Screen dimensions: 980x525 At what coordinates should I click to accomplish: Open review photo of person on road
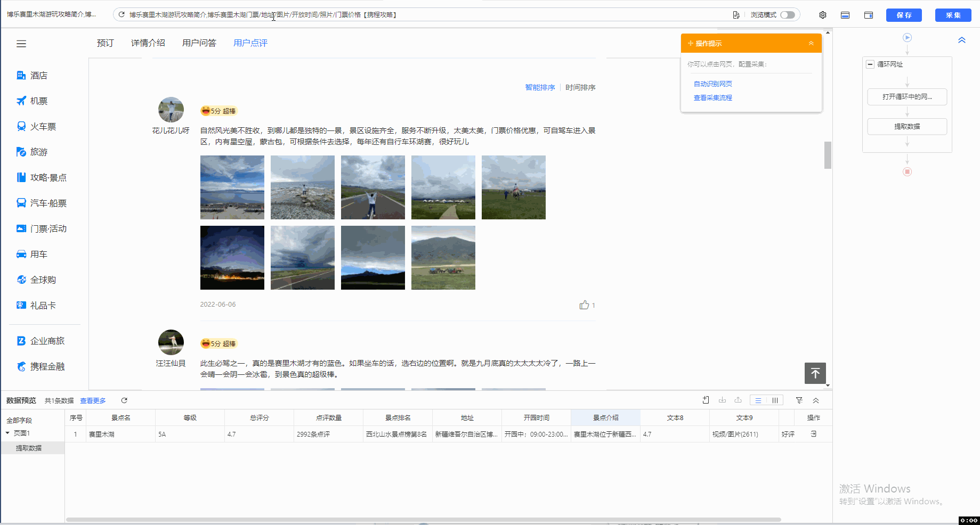point(373,187)
